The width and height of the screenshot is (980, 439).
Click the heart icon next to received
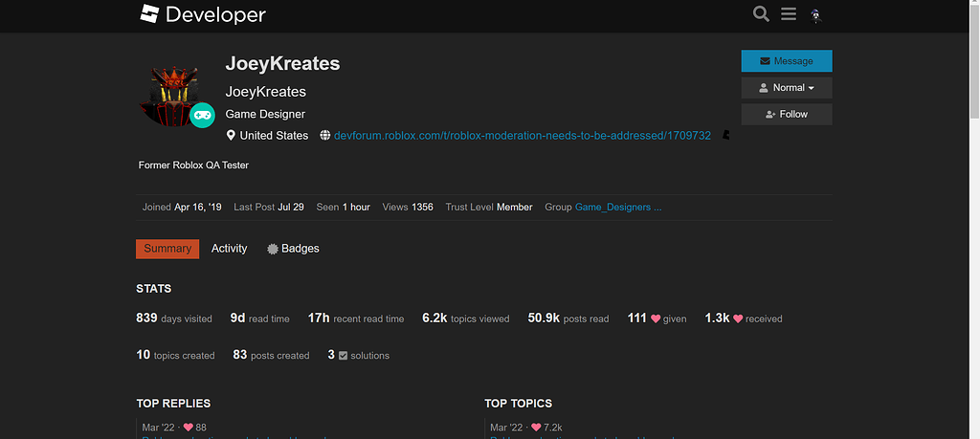(738, 319)
